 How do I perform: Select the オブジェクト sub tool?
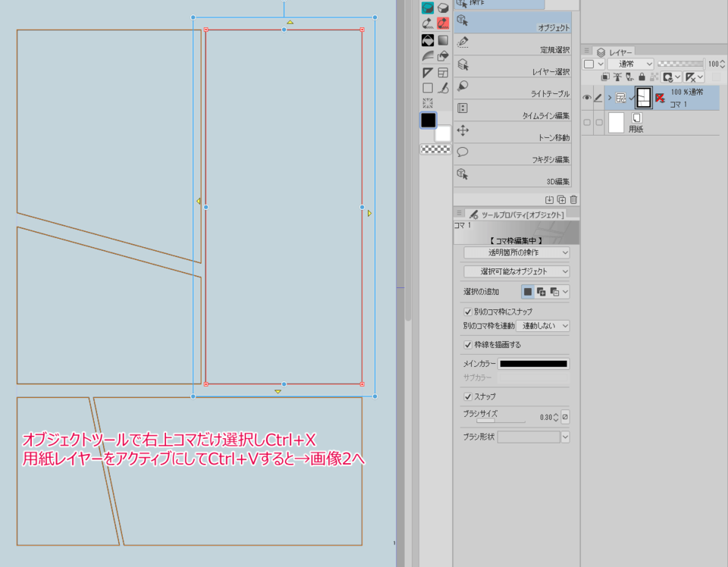(x=513, y=23)
